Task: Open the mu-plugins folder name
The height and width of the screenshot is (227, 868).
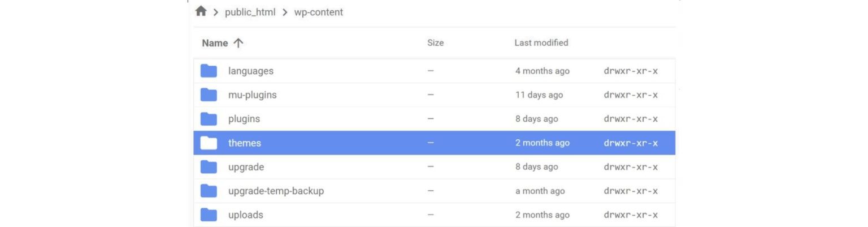Action: (252, 95)
